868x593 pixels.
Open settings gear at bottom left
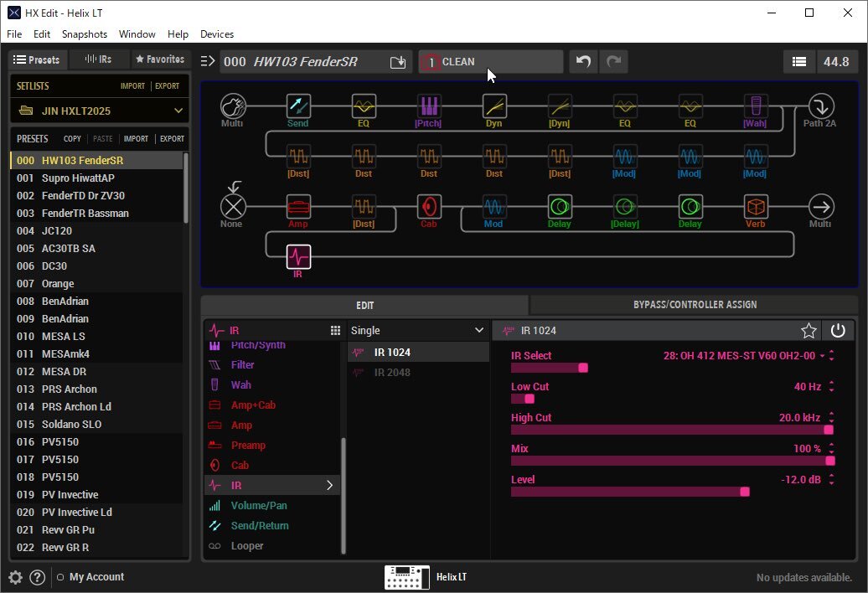click(x=15, y=577)
